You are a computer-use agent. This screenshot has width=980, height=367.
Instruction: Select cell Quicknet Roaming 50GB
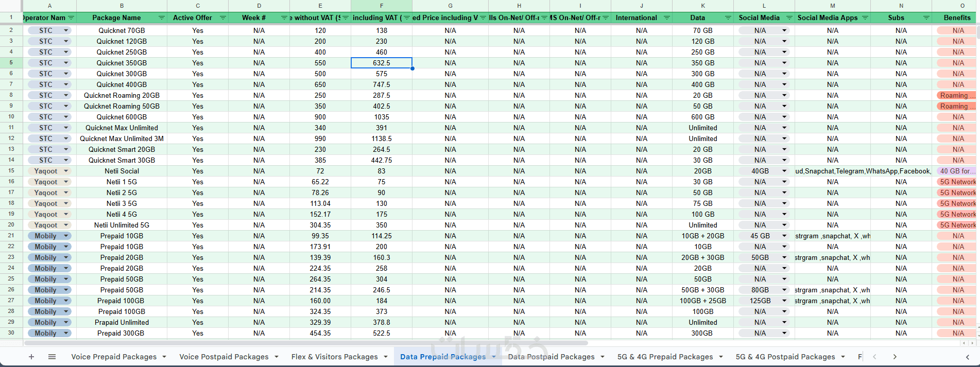(122, 106)
